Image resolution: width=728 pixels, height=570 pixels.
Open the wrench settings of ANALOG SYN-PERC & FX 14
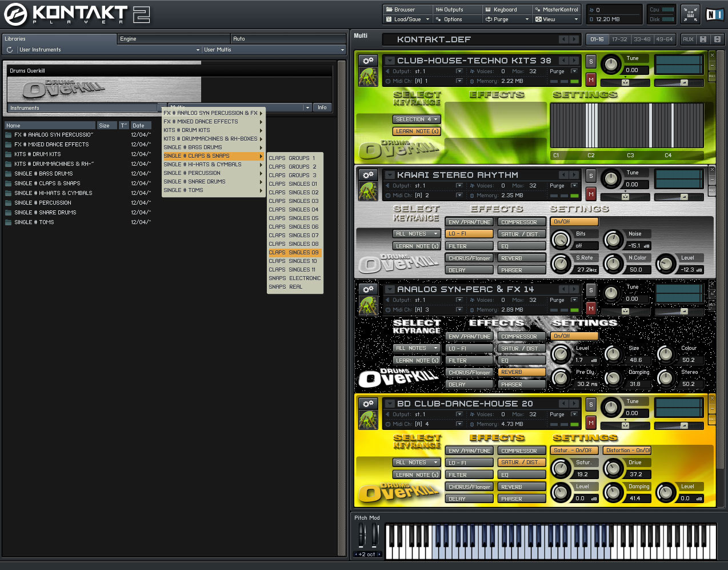(x=368, y=289)
